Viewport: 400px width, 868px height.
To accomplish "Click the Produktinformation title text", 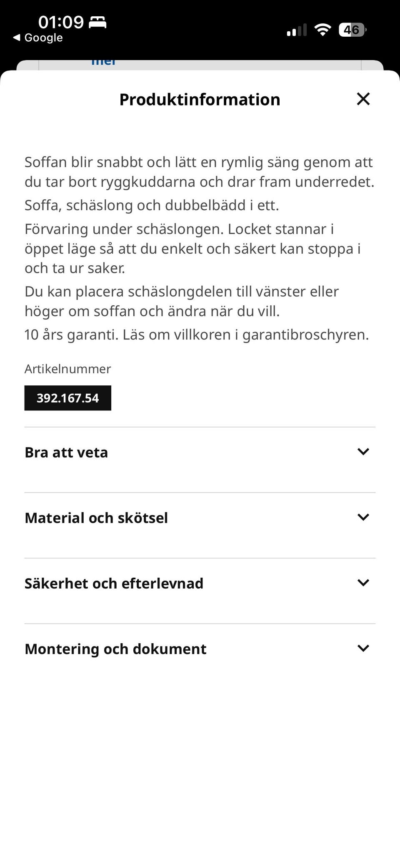I will tap(200, 100).
